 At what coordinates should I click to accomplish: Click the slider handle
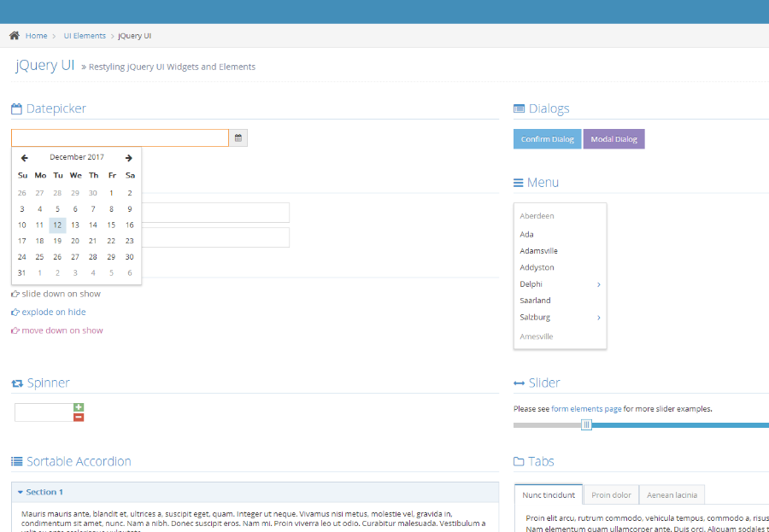[x=586, y=425]
